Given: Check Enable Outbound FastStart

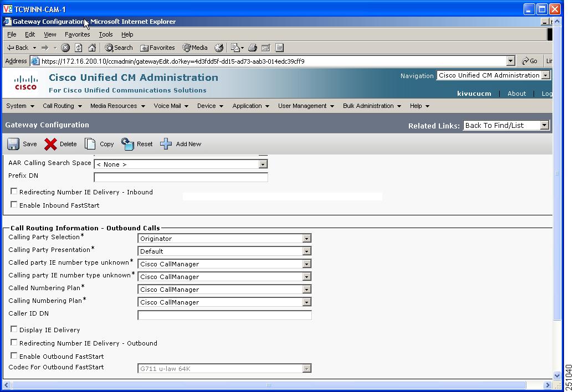Looking at the screenshot, I should coord(14,355).
